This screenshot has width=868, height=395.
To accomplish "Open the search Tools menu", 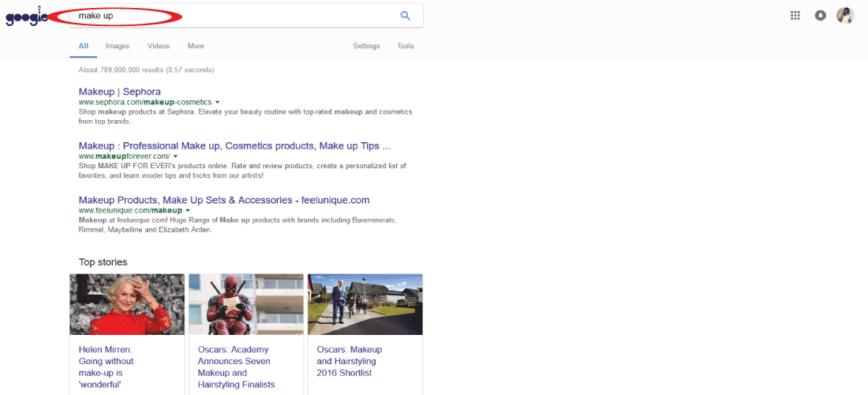I will 406,46.
